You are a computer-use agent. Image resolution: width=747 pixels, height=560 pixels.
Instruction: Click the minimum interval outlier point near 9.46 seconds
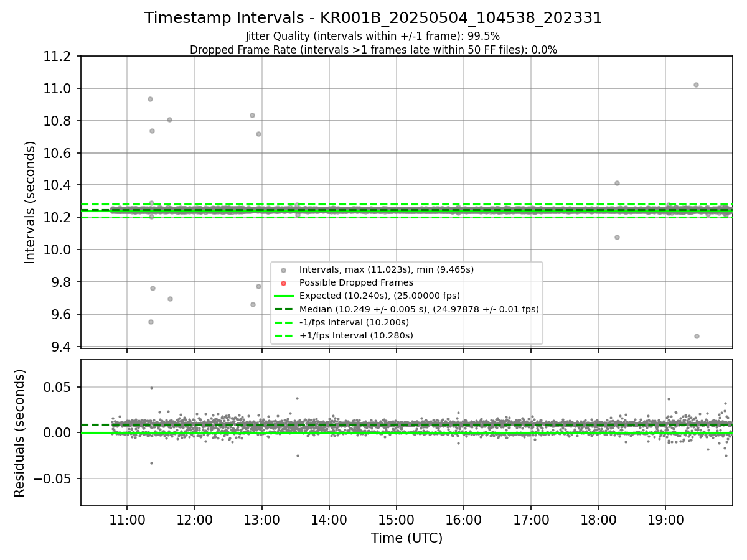point(697,336)
